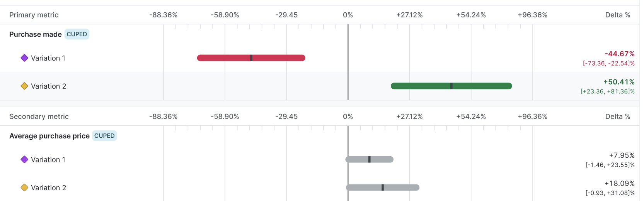Click the -44.67% delta value
The height and width of the screenshot is (201, 644).
tap(620, 54)
